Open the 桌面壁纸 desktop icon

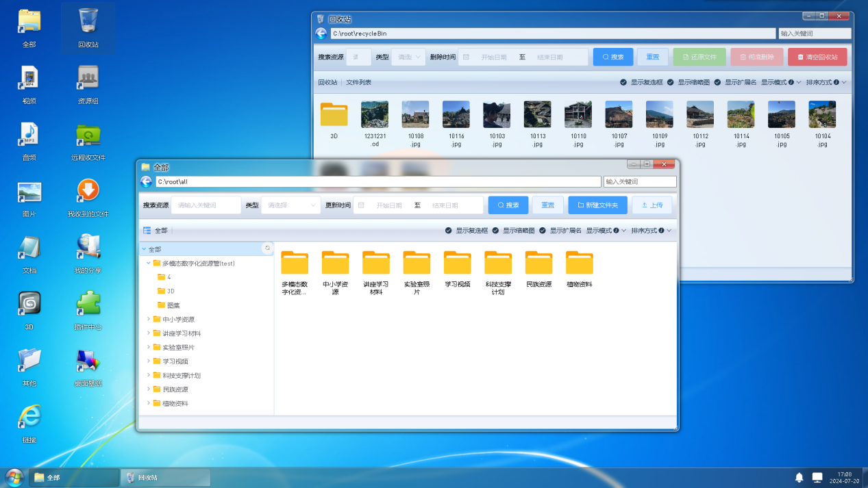point(88,361)
